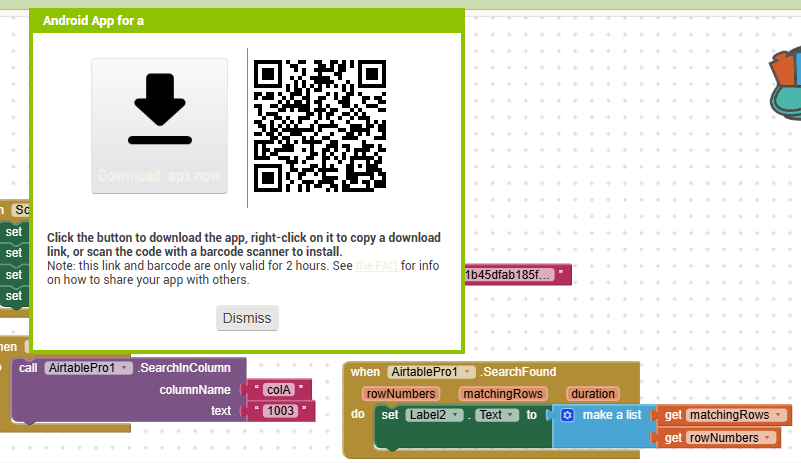Select the pink 1b45dfab185f text block
Viewport: 801px width, 463px height.
tap(515, 274)
